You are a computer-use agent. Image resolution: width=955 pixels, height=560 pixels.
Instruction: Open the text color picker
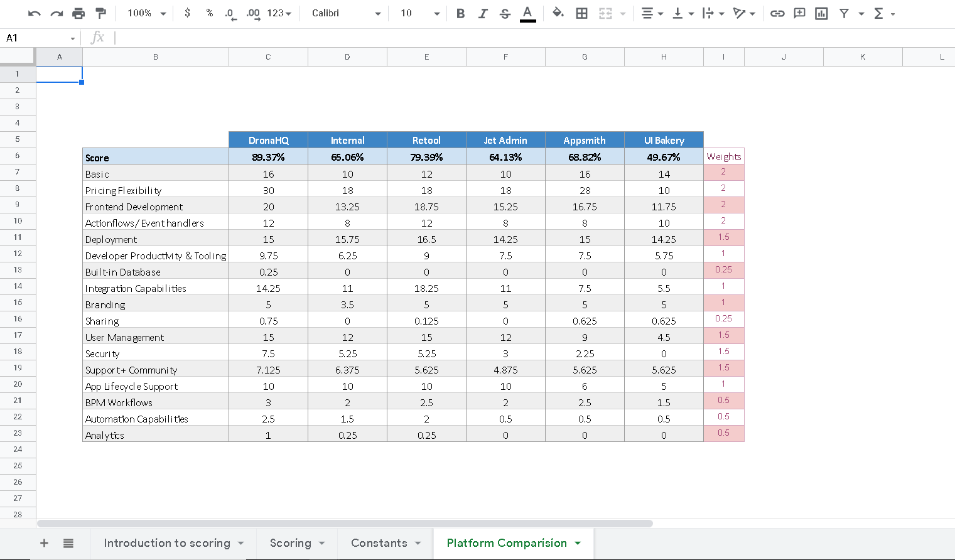coord(527,13)
